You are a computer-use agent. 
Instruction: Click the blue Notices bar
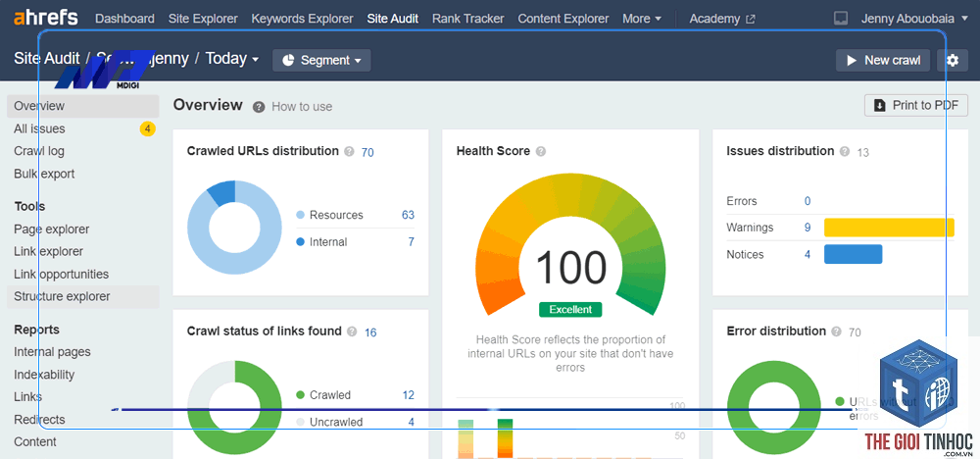coord(854,255)
